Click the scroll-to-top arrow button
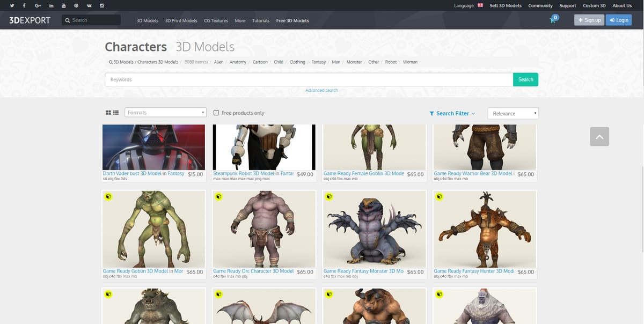 tap(599, 137)
